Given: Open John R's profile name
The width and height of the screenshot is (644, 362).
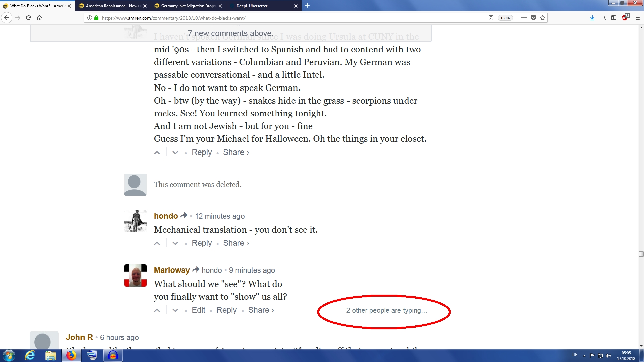Looking at the screenshot, I should (79, 337).
